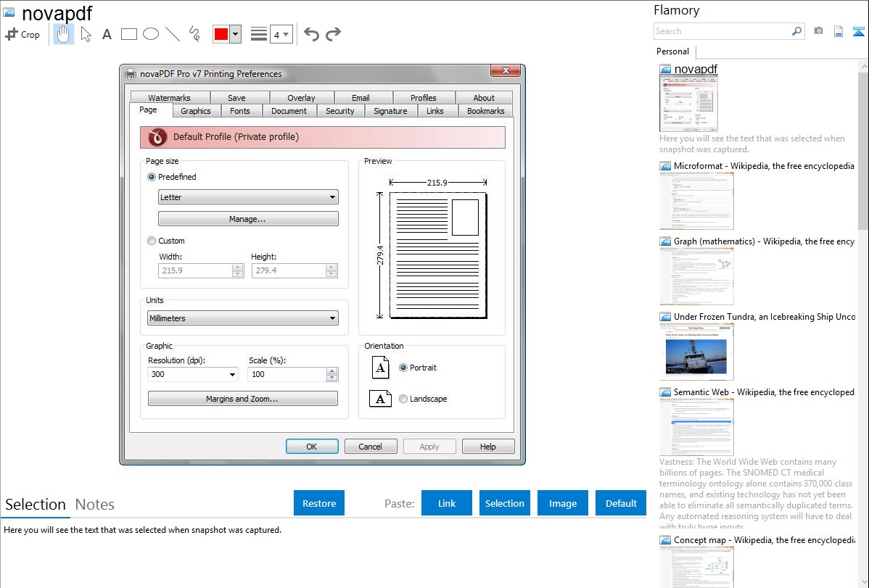Click the printer icon in dialog title bar
Viewport: 869px width, 588px height.
tap(131, 74)
